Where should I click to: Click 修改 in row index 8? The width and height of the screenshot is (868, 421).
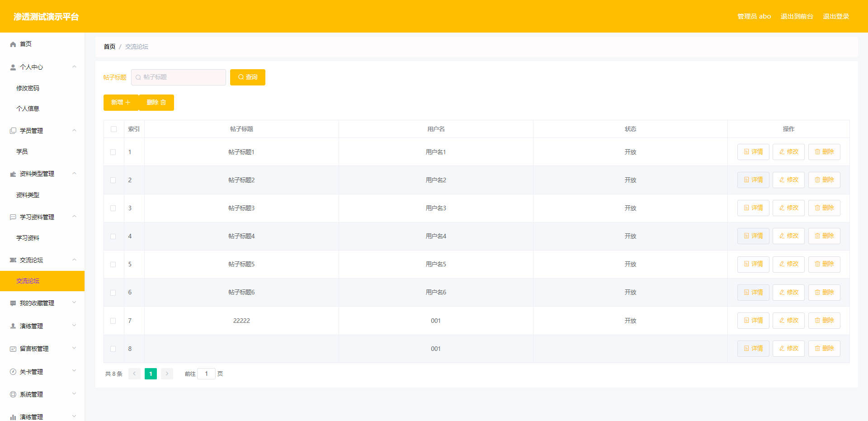point(788,349)
